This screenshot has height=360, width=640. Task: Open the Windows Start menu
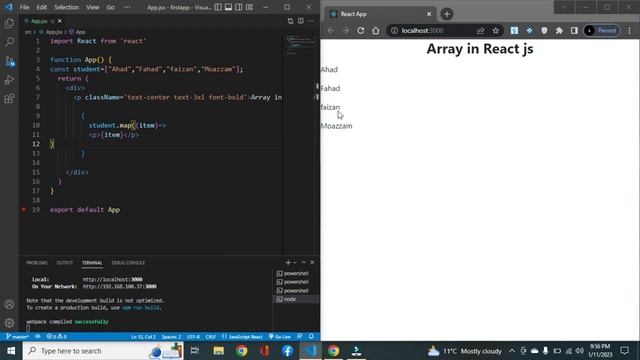[11, 351]
